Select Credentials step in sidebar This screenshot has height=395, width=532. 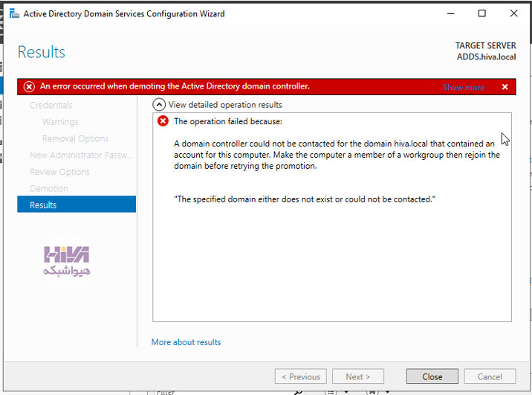point(51,105)
